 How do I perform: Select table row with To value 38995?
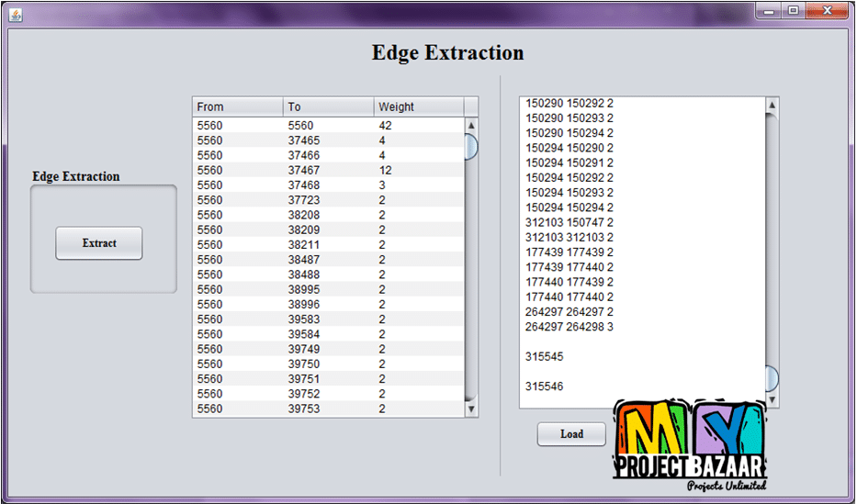click(x=328, y=289)
